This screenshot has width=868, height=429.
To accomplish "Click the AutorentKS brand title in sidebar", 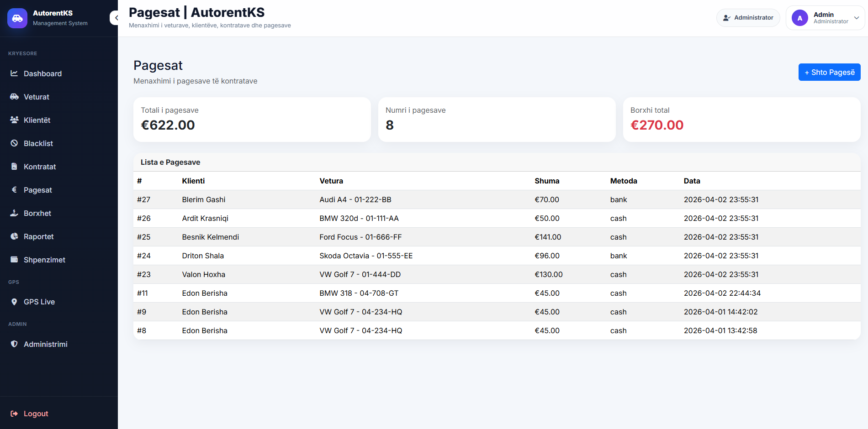I will [53, 13].
